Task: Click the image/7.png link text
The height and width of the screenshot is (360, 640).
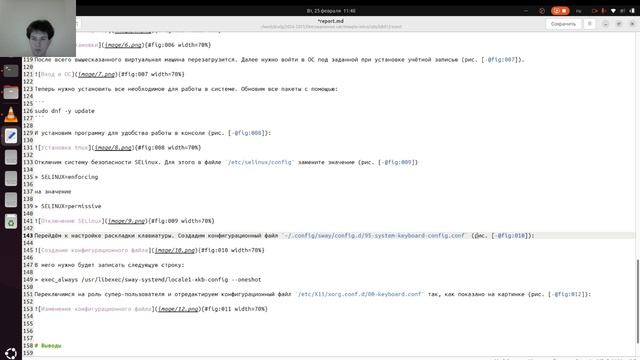Action: pos(97,74)
